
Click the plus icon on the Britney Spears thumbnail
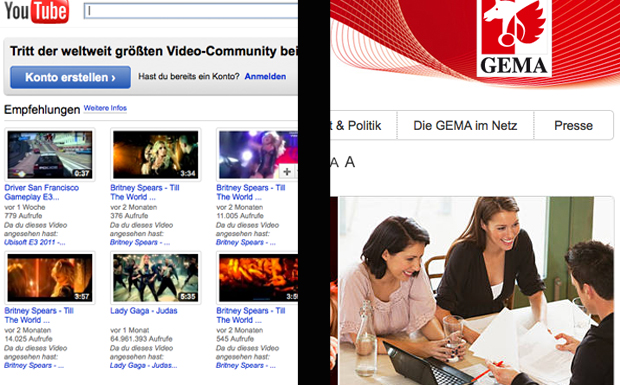pos(287,172)
